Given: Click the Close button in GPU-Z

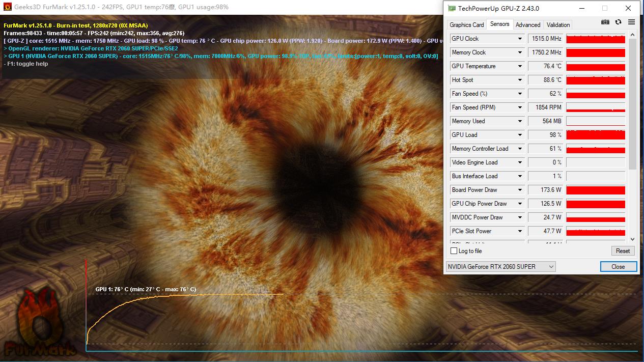Looking at the screenshot, I should 618,267.
